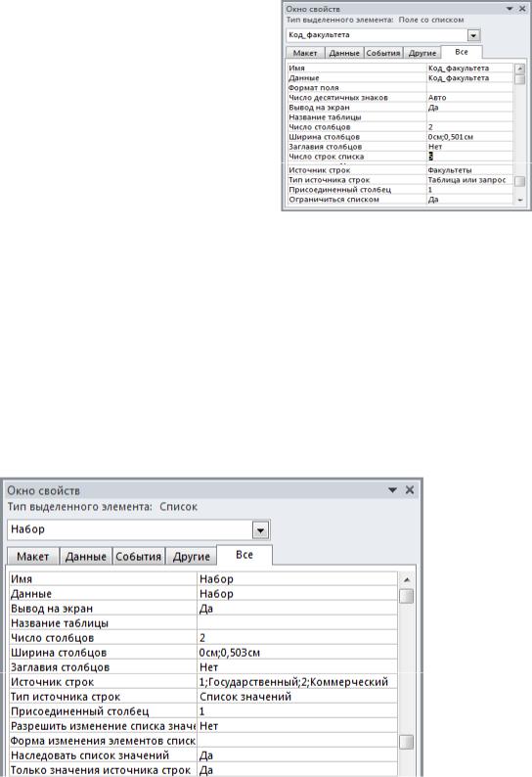The width and height of the screenshot is (532, 777).
Task: Click Заглавия столбцов value in Набор properties
Action: point(296,667)
